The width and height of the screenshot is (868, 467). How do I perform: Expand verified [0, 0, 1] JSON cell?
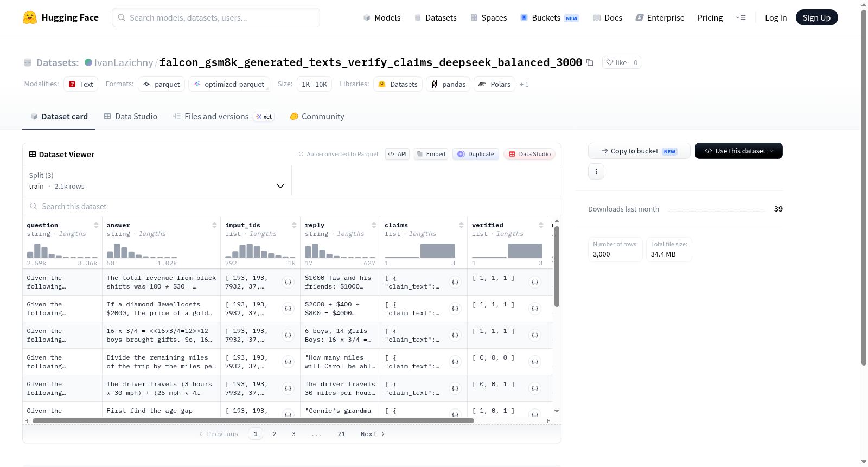(x=535, y=388)
